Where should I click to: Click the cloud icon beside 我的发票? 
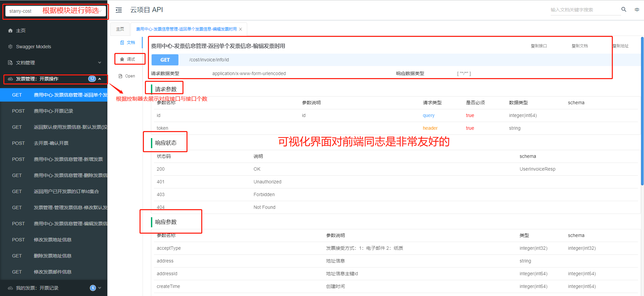(x=10, y=288)
